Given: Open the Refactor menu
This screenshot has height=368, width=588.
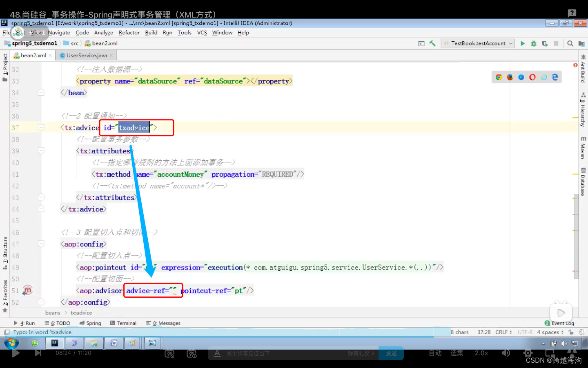Looking at the screenshot, I should point(129,33).
